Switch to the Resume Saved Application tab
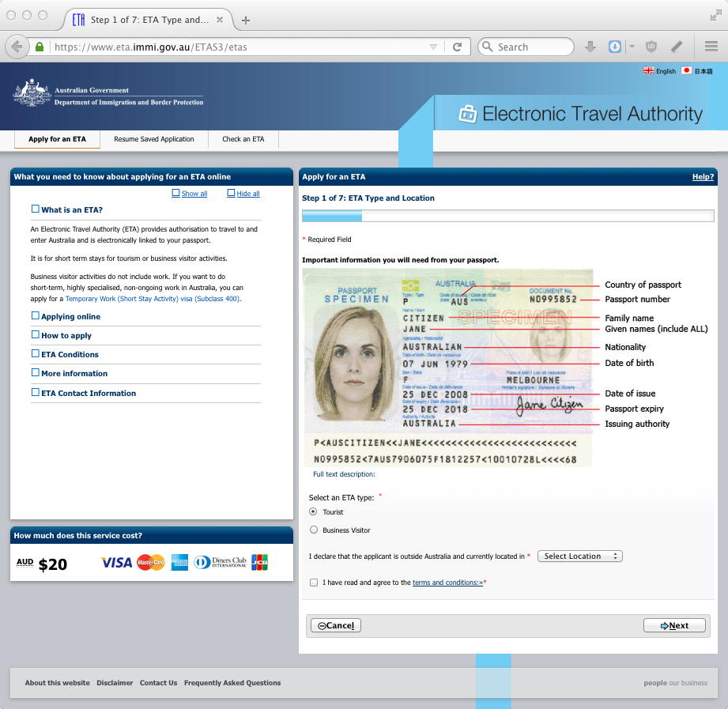This screenshot has height=709, width=728. pos(153,139)
